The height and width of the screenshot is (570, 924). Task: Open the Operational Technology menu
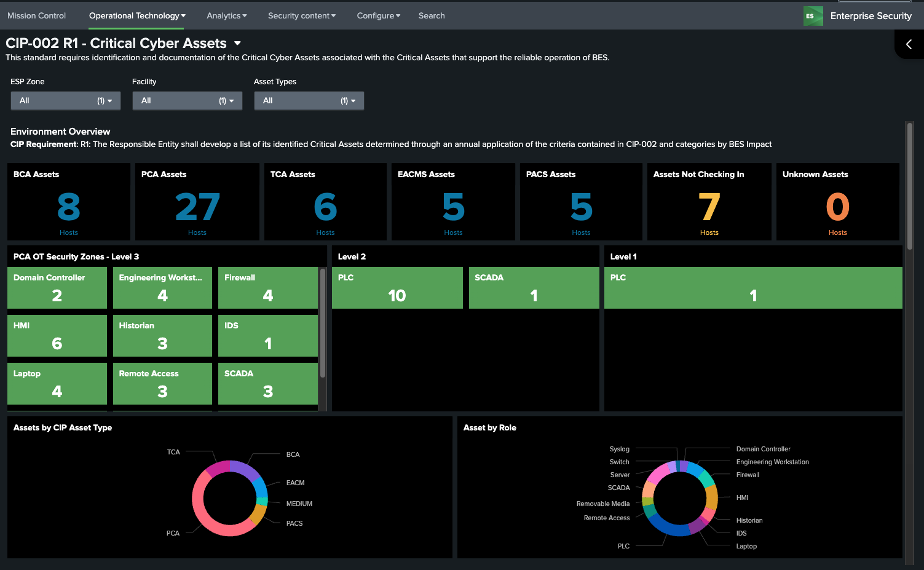(x=136, y=16)
